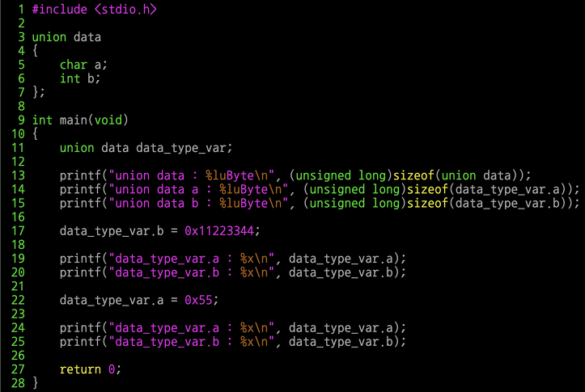Select line number 9
Image resolution: width=585 pixels, height=392 pixels.
pyautogui.click(x=21, y=120)
